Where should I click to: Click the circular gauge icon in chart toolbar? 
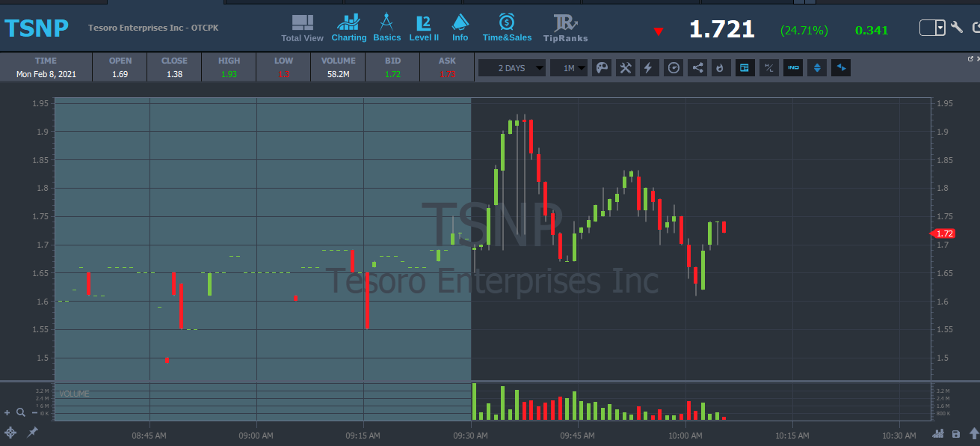[674, 68]
